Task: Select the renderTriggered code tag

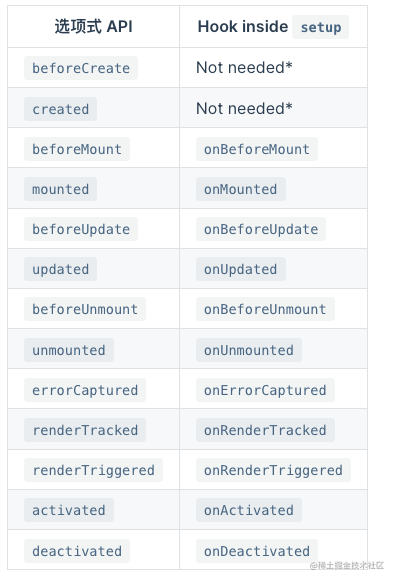Action: point(93,470)
